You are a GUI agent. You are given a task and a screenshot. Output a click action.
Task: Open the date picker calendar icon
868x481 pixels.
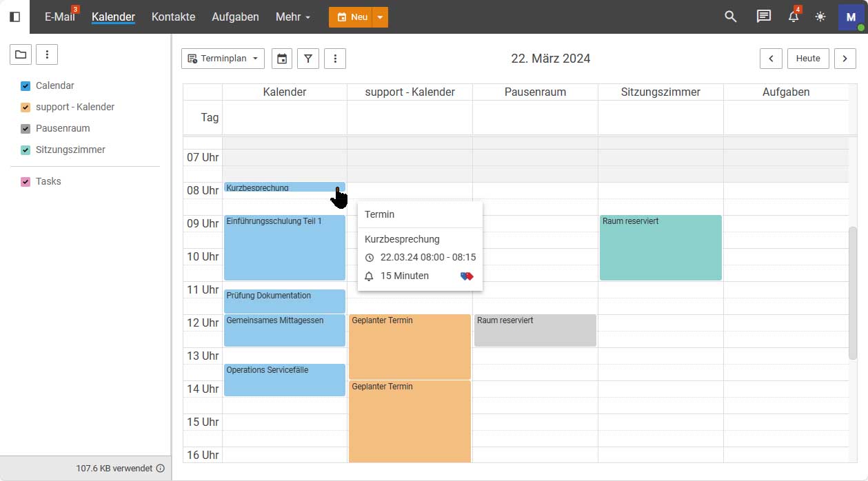[x=282, y=59]
